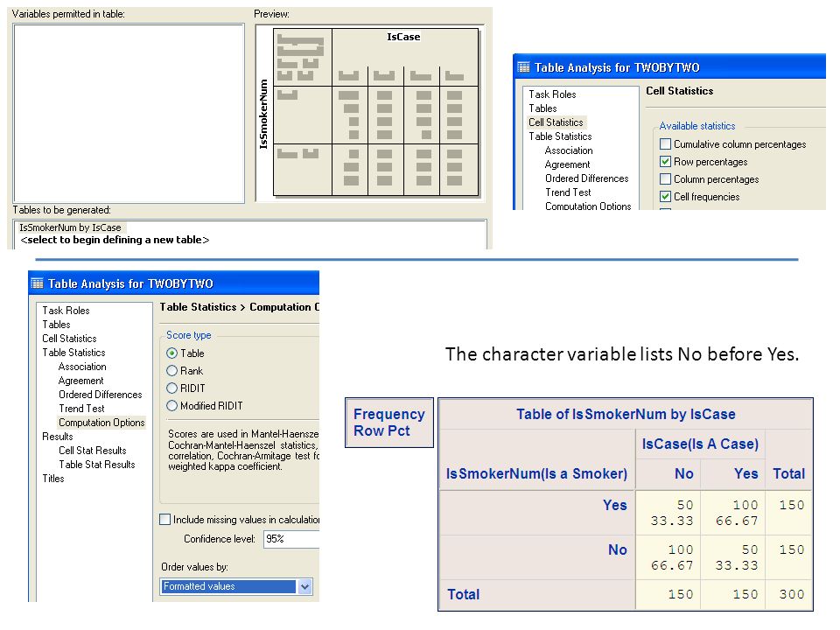
Task: Select Trend Test in lower-left dialog
Action: 82,409
